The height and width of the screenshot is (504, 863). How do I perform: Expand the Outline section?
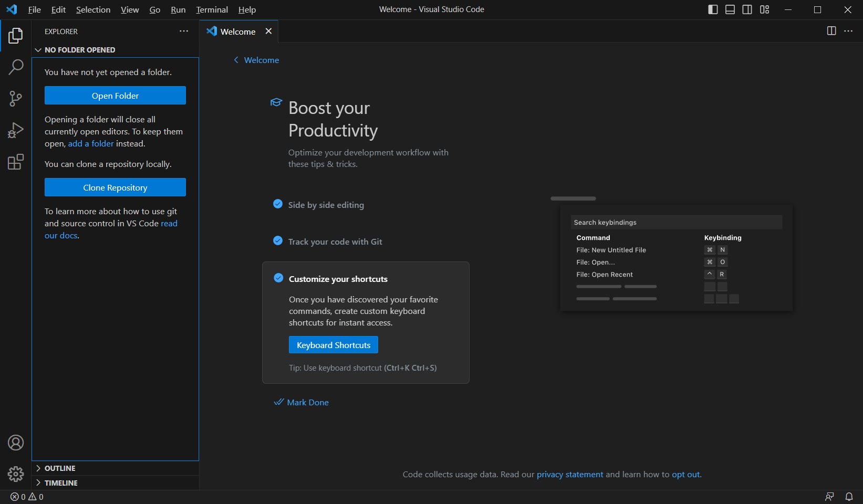pyautogui.click(x=115, y=468)
